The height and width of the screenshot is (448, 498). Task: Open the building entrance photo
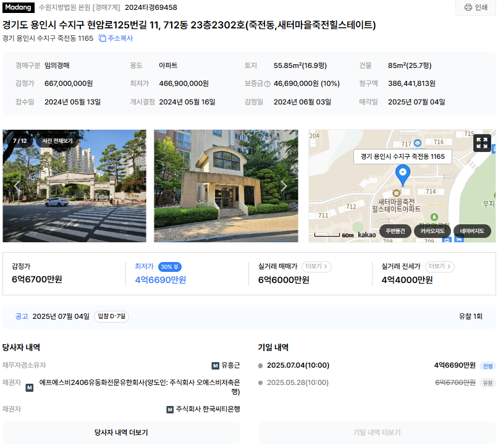tap(226, 186)
